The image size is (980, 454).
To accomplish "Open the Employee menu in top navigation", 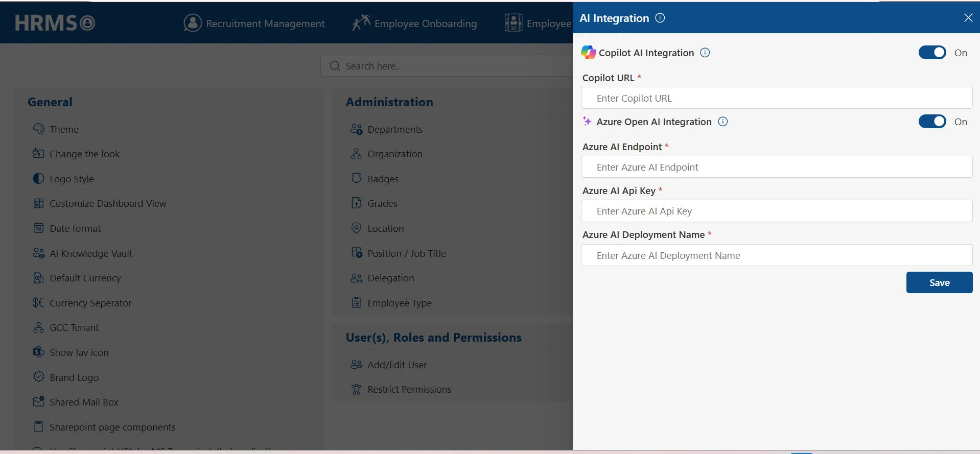I will (538, 23).
